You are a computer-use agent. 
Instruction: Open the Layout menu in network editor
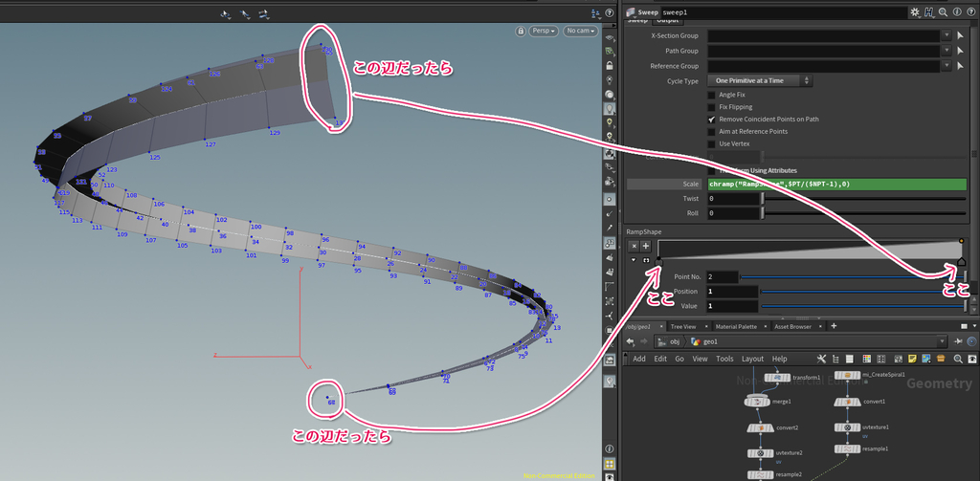point(752,360)
